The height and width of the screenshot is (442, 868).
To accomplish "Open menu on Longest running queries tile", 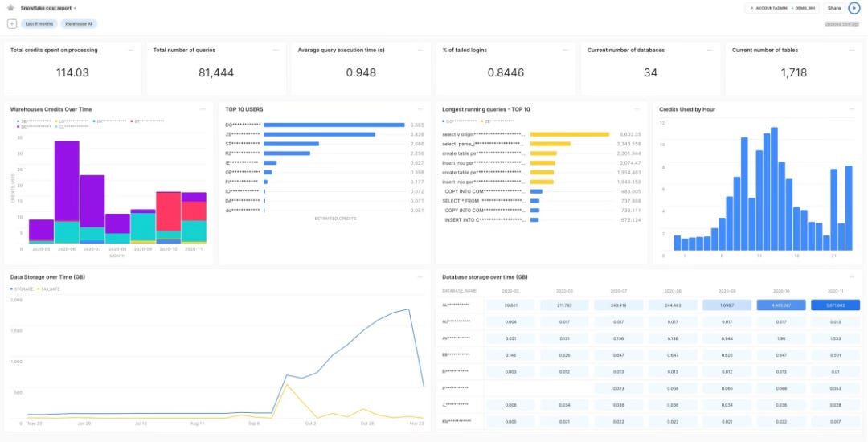I will [637, 109].
